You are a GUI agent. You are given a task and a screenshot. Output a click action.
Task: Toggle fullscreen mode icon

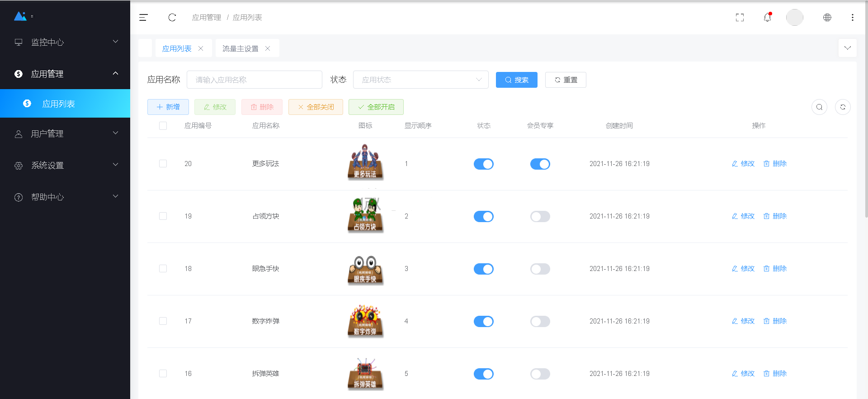pyautogui.click(x=740, y=18)
